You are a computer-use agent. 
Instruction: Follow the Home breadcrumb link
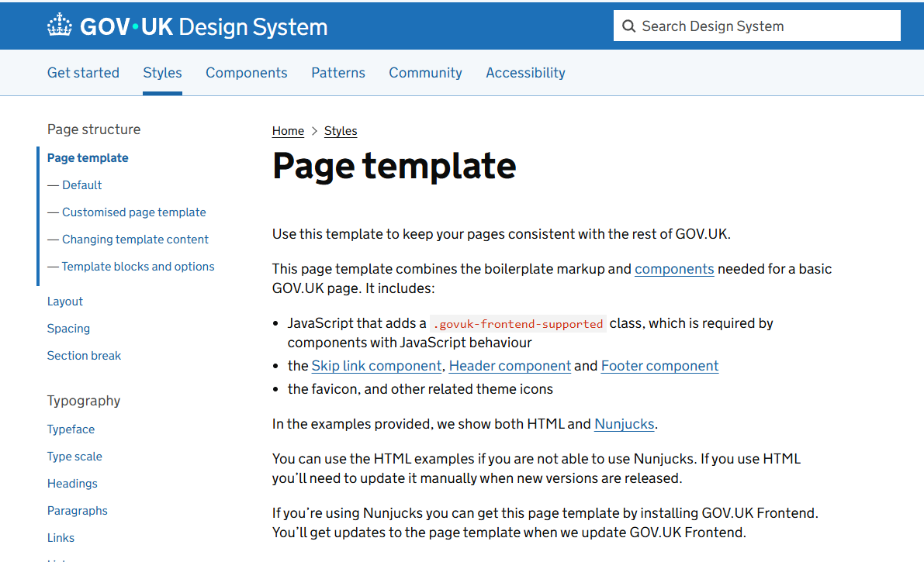coord(288,131)
